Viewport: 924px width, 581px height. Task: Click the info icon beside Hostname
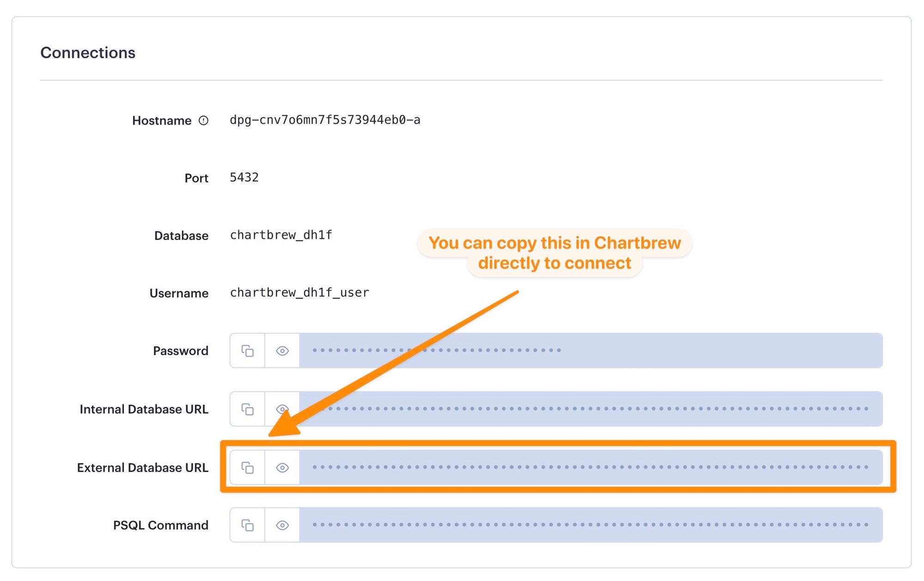tap(204, 120)
